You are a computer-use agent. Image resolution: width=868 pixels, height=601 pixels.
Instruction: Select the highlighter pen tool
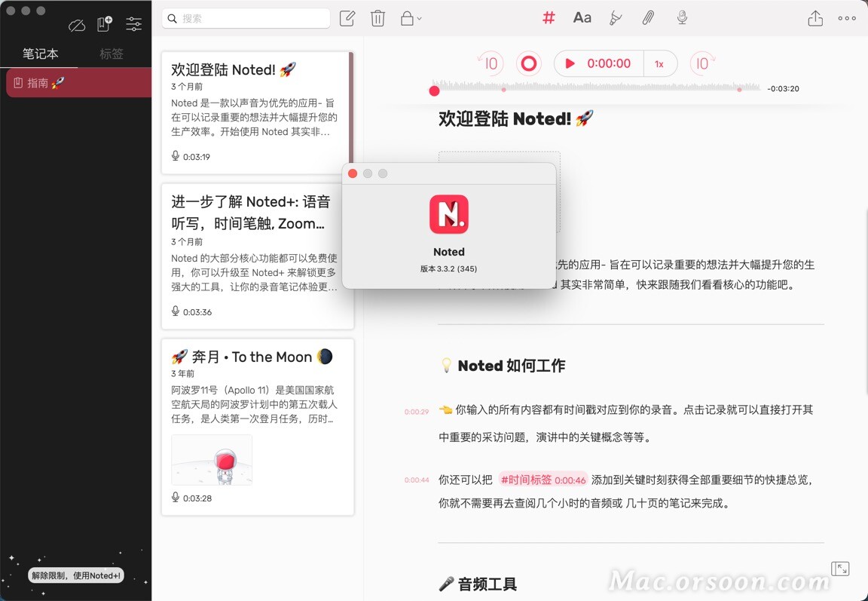coord(616,17)
